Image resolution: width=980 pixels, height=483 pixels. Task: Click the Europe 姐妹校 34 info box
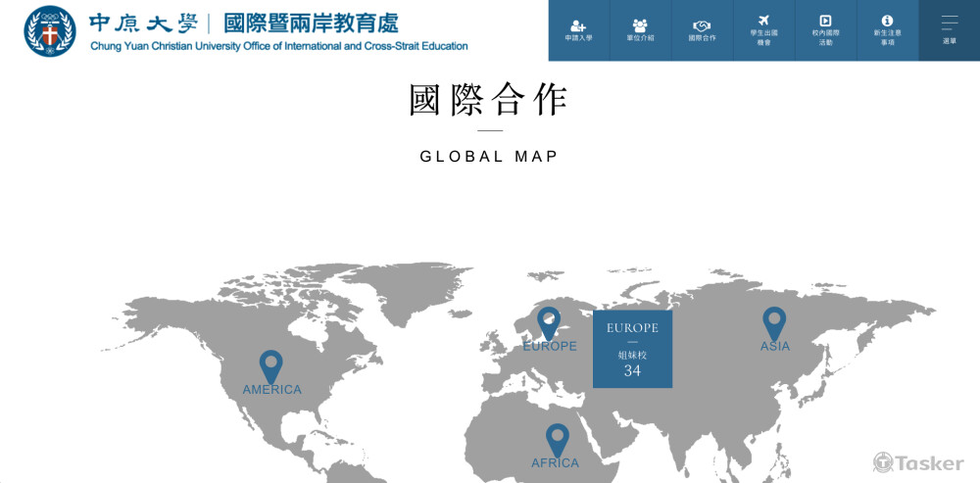pos(632,349)
